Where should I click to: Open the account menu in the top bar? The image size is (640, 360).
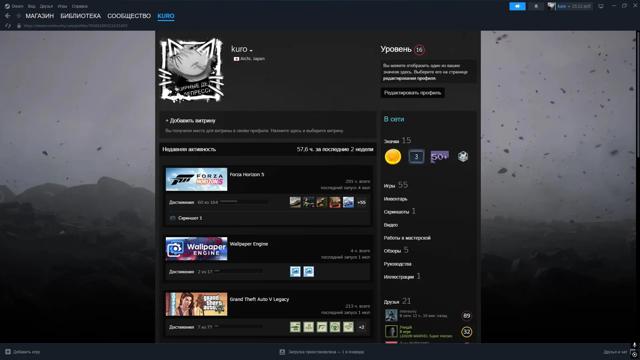click(570, 6)
